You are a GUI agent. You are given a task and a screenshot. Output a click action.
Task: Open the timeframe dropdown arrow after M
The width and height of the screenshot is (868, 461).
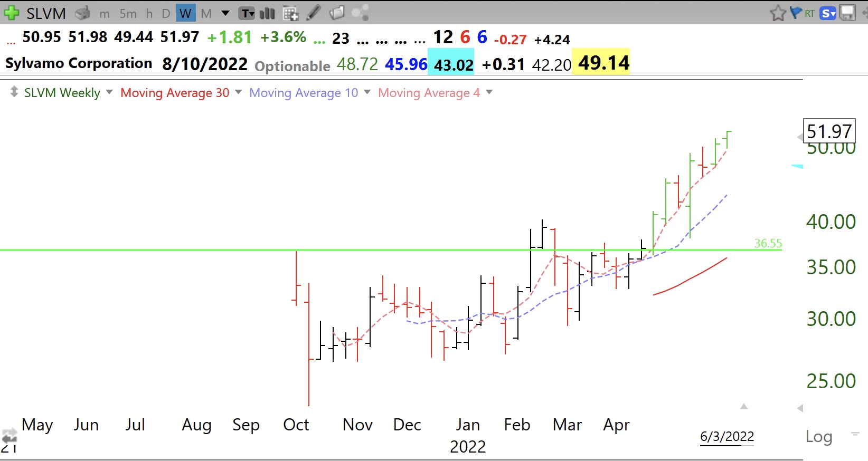[x=225, y=13]
